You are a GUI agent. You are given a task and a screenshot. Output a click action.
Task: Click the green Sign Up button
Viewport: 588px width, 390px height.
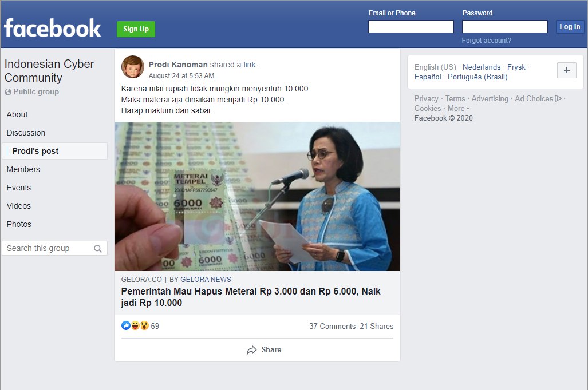coord(136,29)
